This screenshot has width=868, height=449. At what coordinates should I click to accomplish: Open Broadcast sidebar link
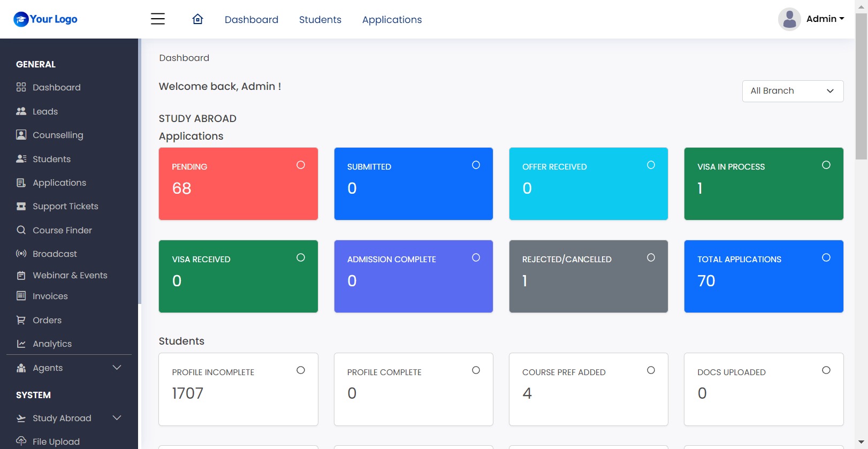pos(55,254)
